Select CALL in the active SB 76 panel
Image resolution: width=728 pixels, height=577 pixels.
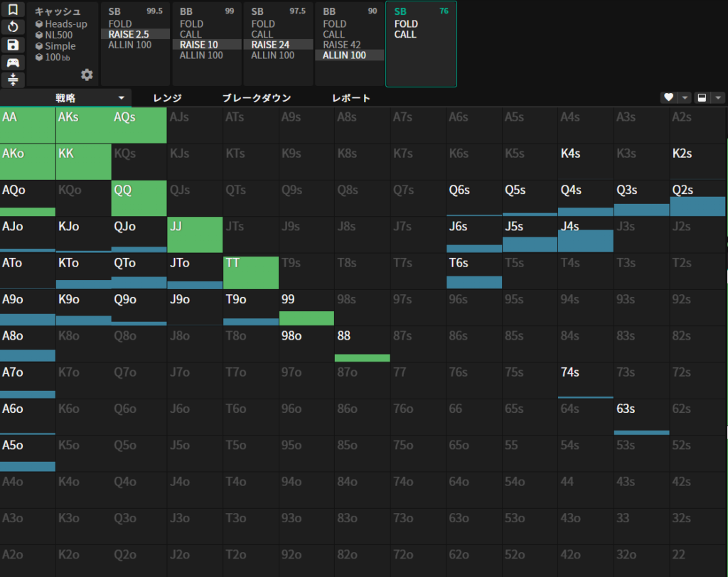click(405, 34)
